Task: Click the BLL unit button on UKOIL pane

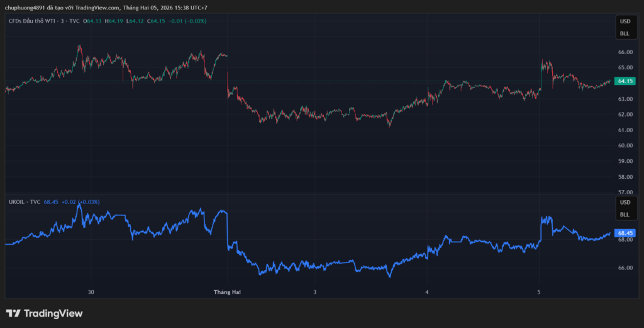Action: coord(625,215)
